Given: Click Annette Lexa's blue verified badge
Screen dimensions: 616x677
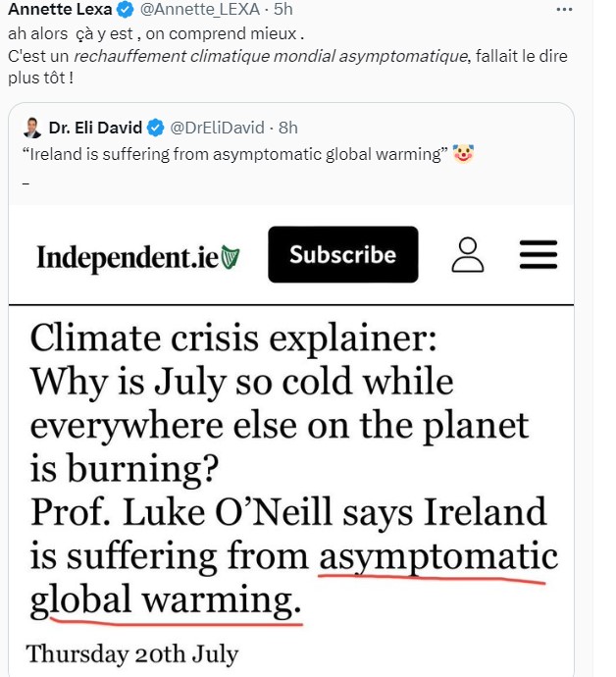Looking at the screenshot, I should (124, 12).
